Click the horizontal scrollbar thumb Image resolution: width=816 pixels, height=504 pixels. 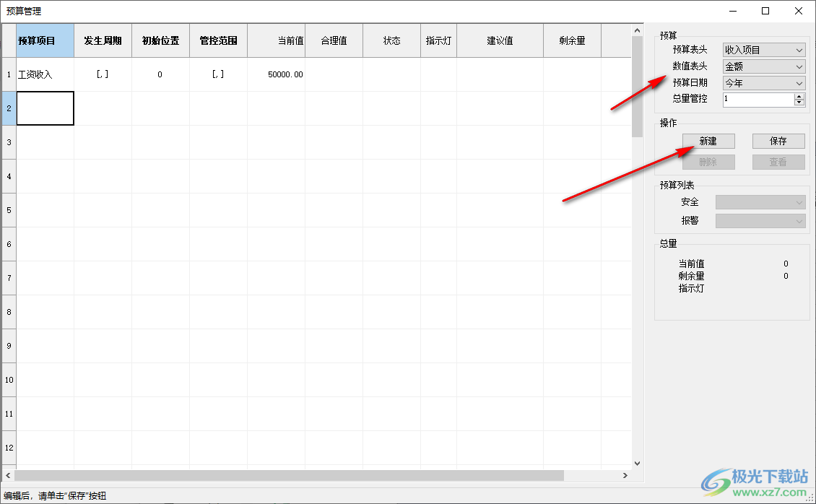(x=290, y=475)
